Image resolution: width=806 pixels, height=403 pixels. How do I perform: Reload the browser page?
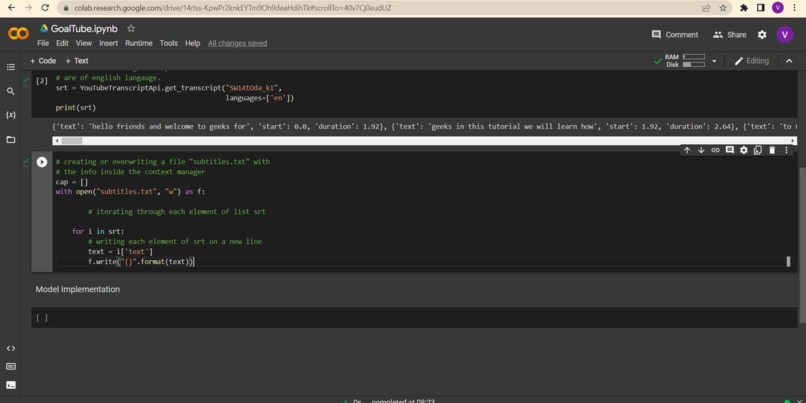click(45, 8)
